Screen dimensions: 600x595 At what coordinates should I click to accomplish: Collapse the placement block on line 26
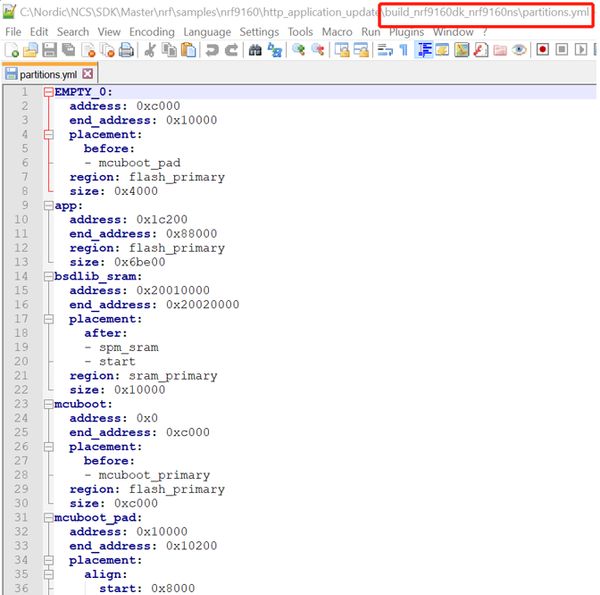[49, 447]
